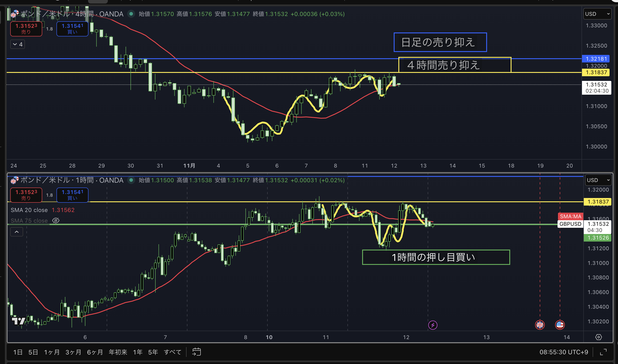Click the TradingView logo in lower chart
Image resolution: width=618 pixels, height=364 pixels.
[19, 321]
